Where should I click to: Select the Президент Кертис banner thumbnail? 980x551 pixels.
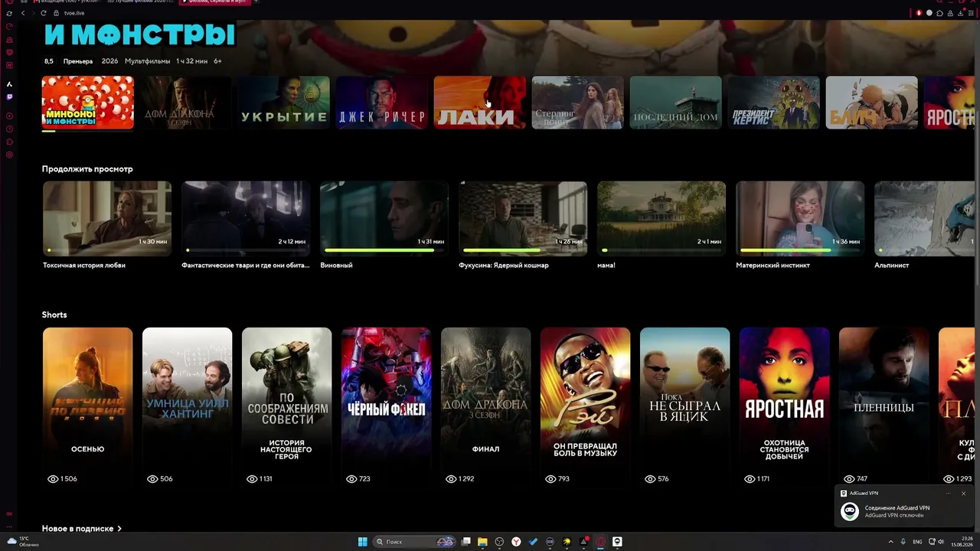(x=773, y=102)
